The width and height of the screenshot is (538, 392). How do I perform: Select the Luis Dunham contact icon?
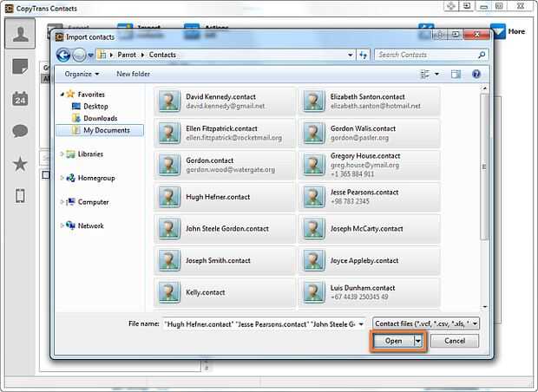tap(313, 292)
